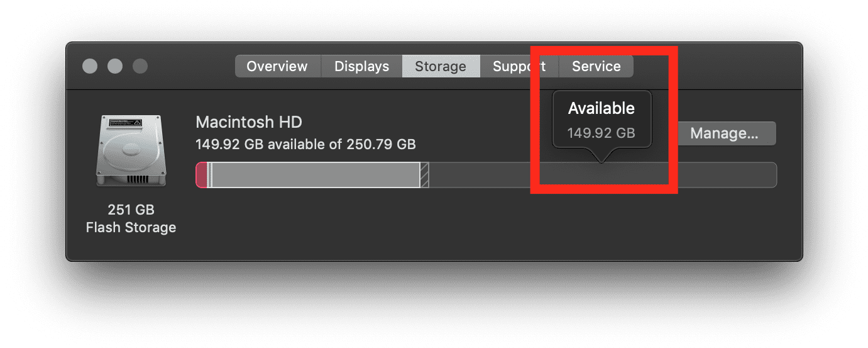
Task: Click the Macintosh HD volume name
Action: click(249, 121)
